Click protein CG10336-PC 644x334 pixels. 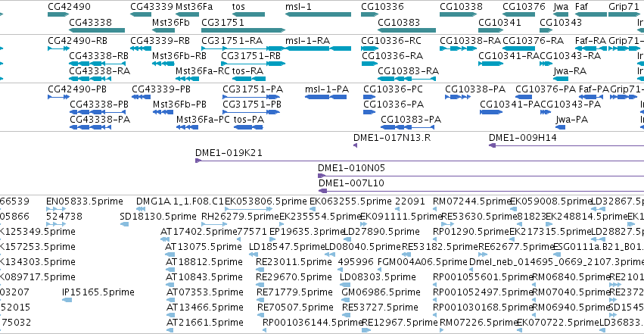point(393,89)
